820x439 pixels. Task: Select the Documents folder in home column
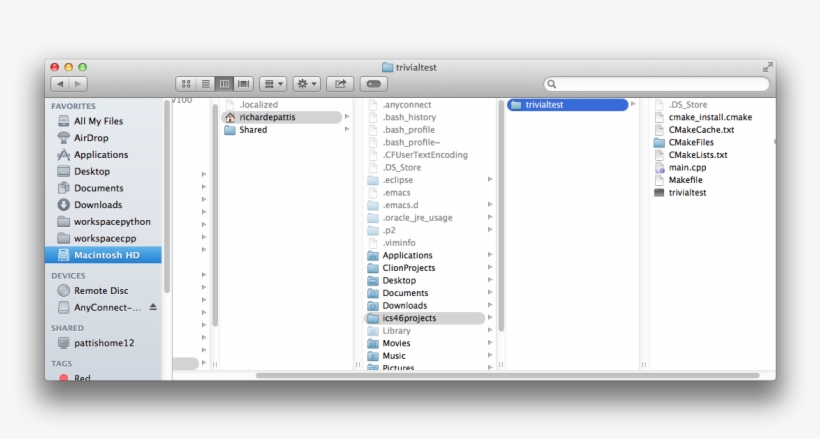(x=405, y=293)
